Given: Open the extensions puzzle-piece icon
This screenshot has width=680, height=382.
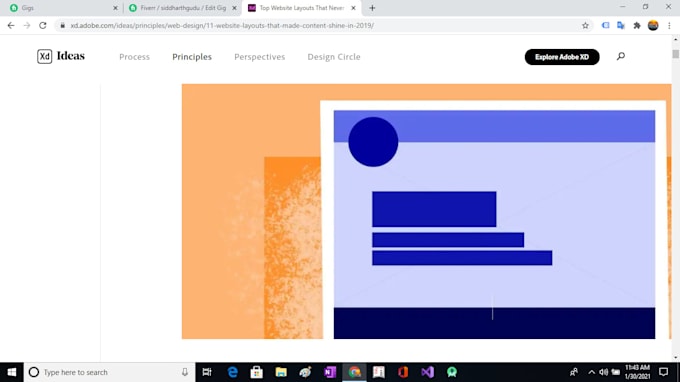Looking at the screenshot, I should [x=637, y=26].
